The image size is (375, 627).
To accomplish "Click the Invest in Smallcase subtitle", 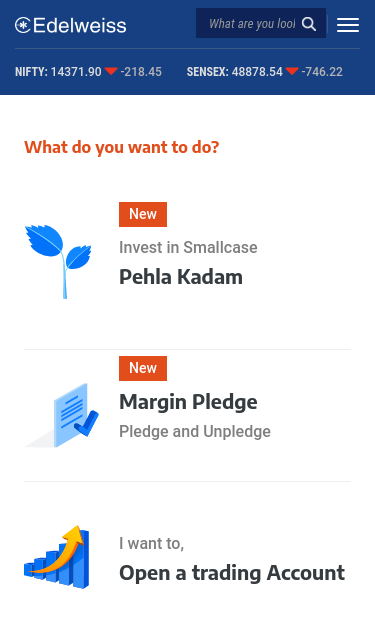I will [188, 248].
